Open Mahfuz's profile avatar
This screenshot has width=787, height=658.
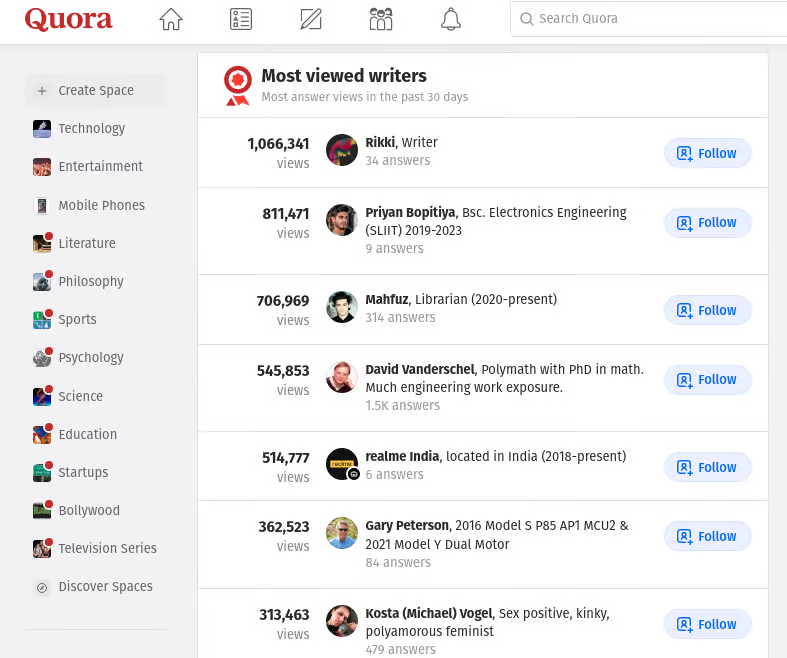tap(342, 307)
